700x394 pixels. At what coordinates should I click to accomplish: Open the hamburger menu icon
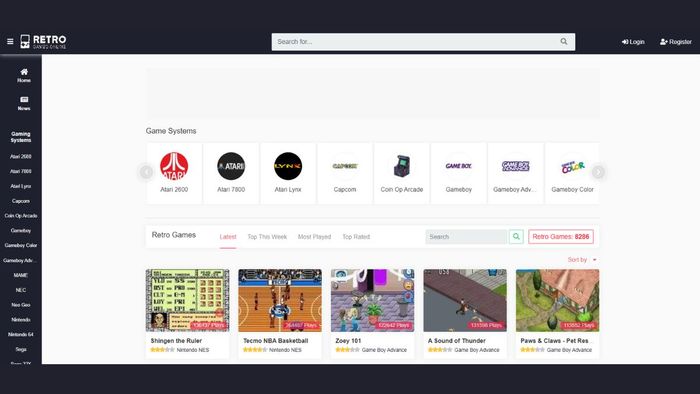10,41
